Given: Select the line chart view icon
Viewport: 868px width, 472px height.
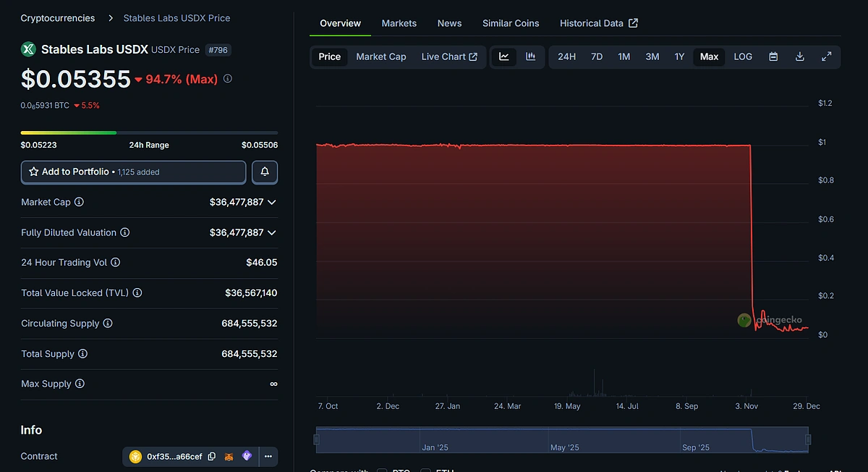Looking at the screenshot, I should click(504, 56).
